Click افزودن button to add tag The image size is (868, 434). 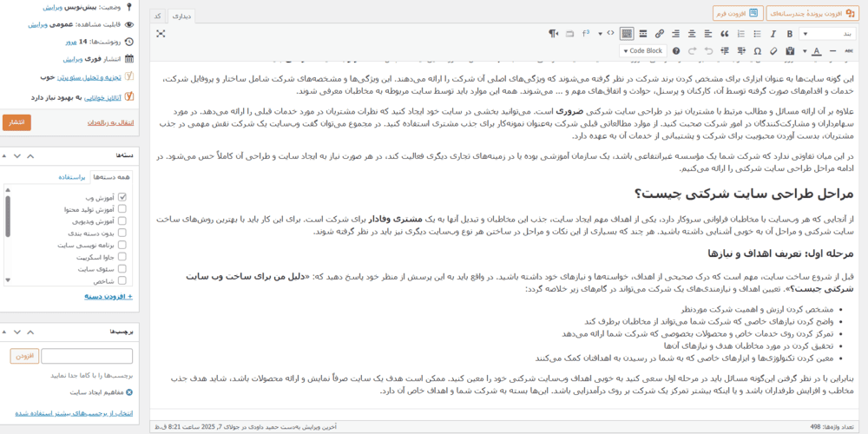click(24, 356)
